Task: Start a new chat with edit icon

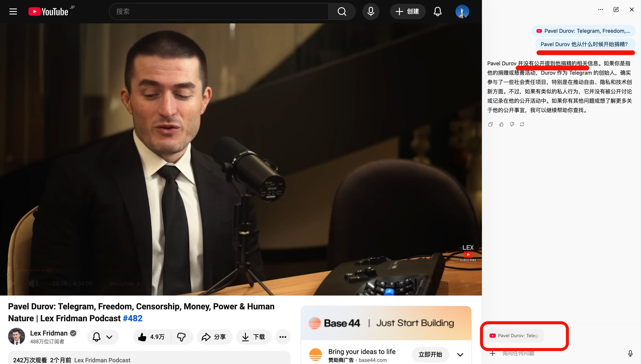Action: click(x=616, y=10)
